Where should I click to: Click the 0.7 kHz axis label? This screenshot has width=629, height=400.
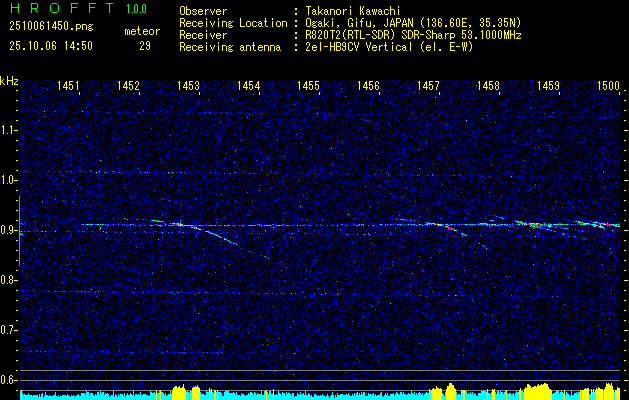tap(8, 330)
